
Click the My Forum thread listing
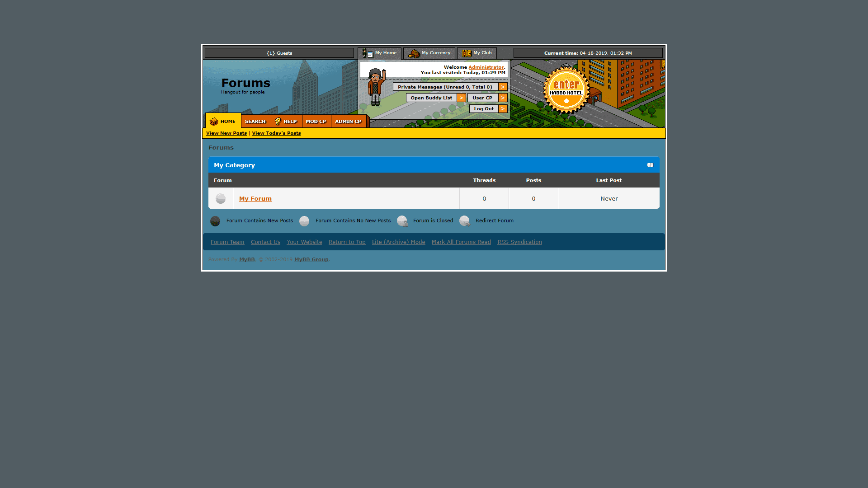tap(255, 198)
